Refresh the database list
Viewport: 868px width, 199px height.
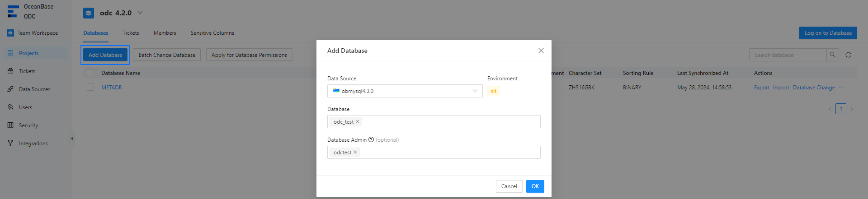tap(848, 55)
